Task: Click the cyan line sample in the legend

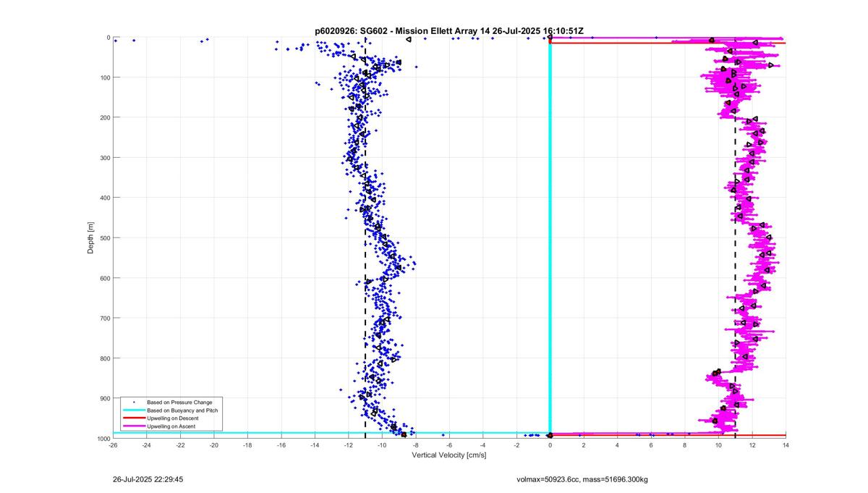Action: click(x=133, y=410)
